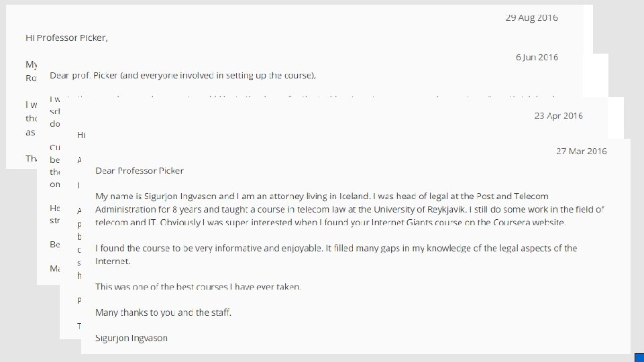Click the blue square in the bottom-right corner

639,357
